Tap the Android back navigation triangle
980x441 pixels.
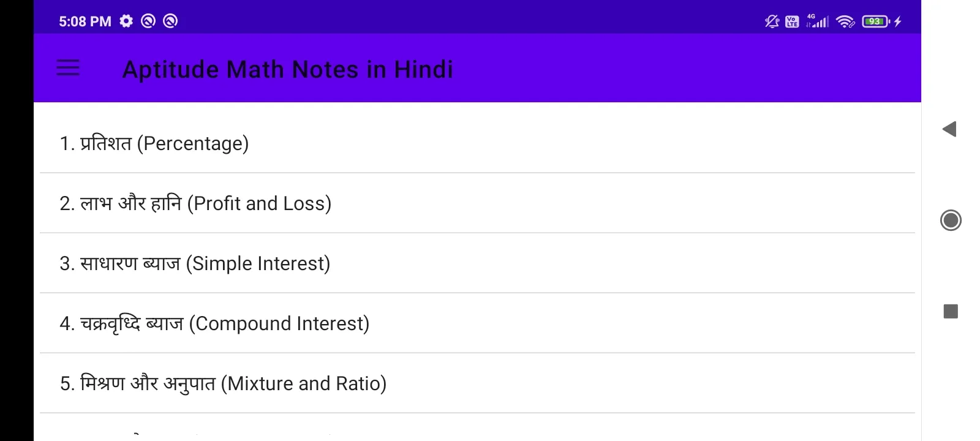[949, 129]
